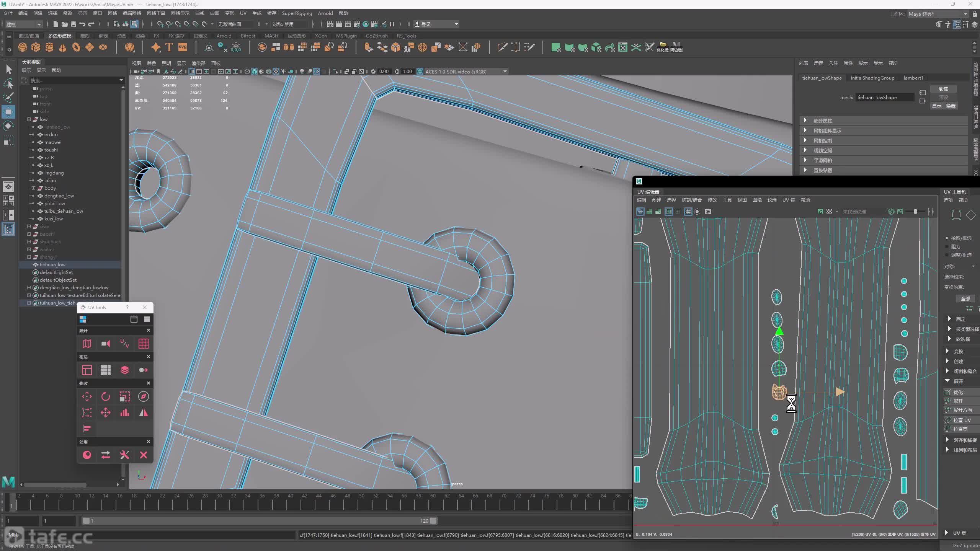Collapse the low group in outliner
The image size is (980, 551).
(x=29, y=119)
